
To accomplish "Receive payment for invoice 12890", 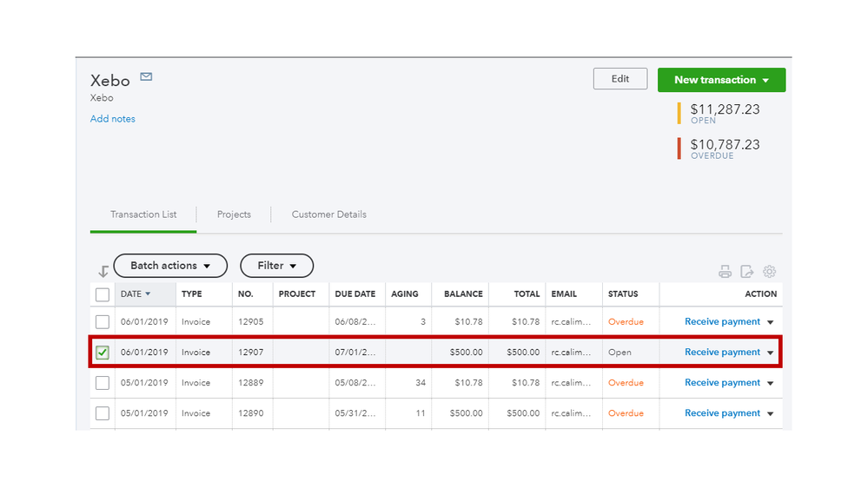I will click(x=722, y=413).
